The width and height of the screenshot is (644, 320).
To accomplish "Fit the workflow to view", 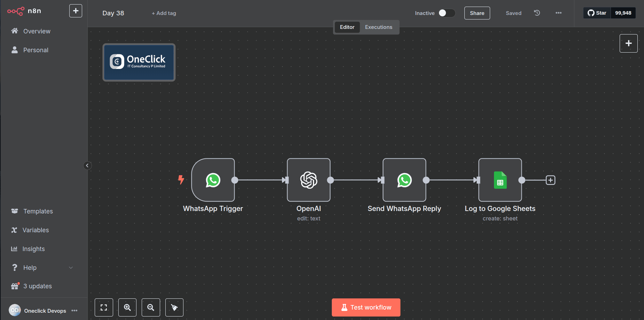I will point(104,307).
